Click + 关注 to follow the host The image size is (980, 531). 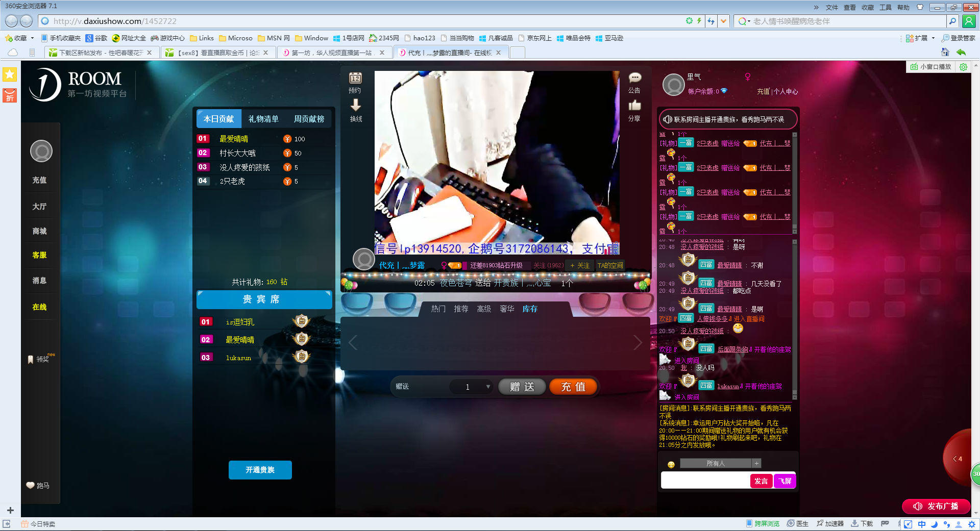(580, 265)
